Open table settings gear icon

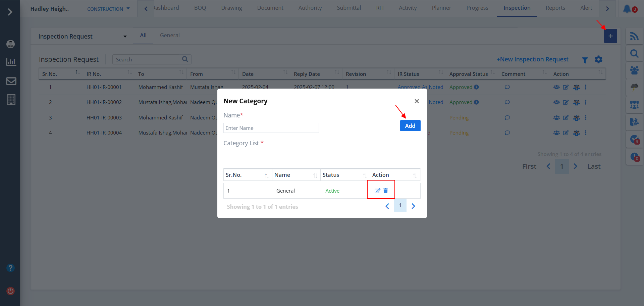[x=598, y=59]
